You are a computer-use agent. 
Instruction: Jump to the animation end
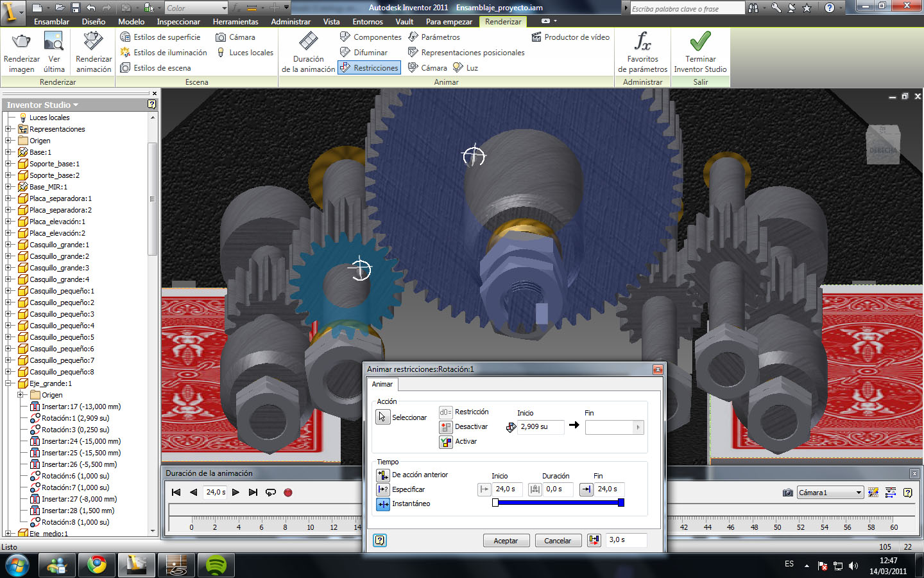(x=253, y=493)
